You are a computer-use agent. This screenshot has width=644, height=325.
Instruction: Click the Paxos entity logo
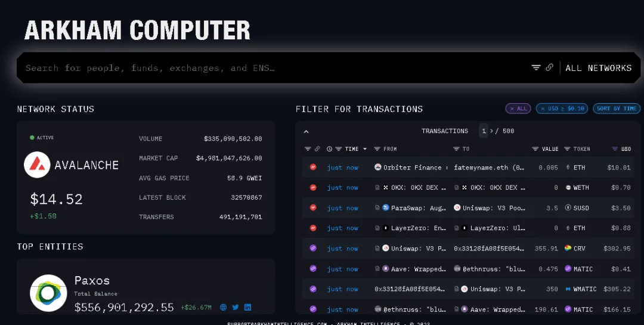pyautogui.click(x=48, y=293)
